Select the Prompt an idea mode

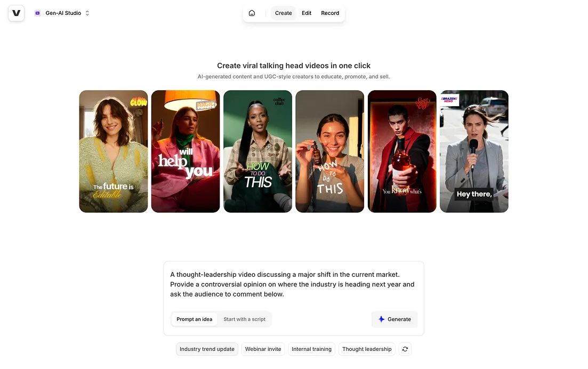(194, 319)
